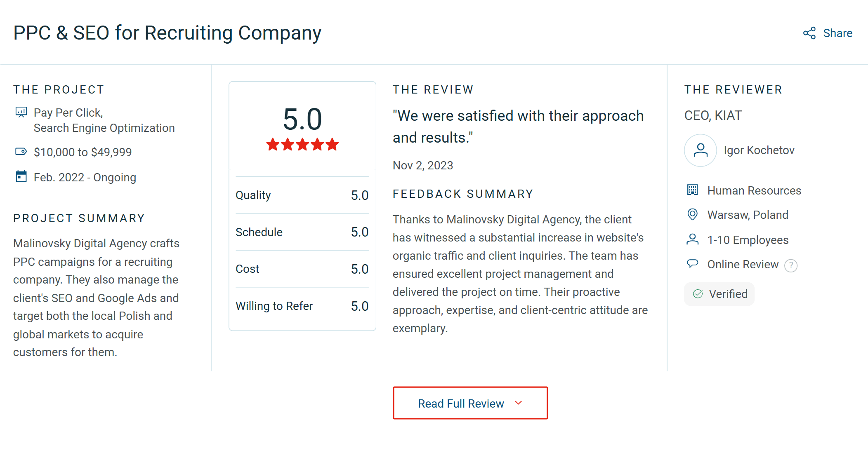Click the Human Resources building icon

click(692, 190)
